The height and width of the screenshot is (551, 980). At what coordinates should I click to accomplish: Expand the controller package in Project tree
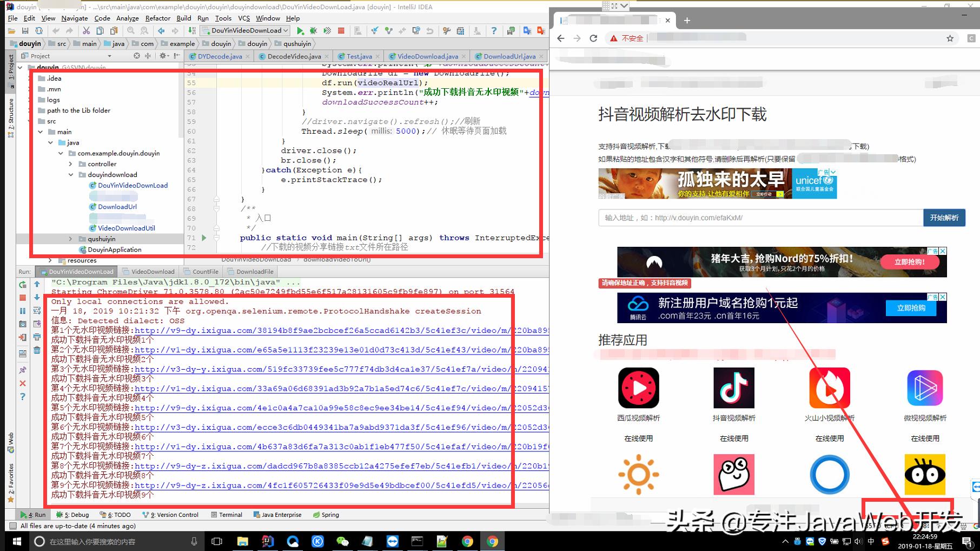tap(70, 163)
